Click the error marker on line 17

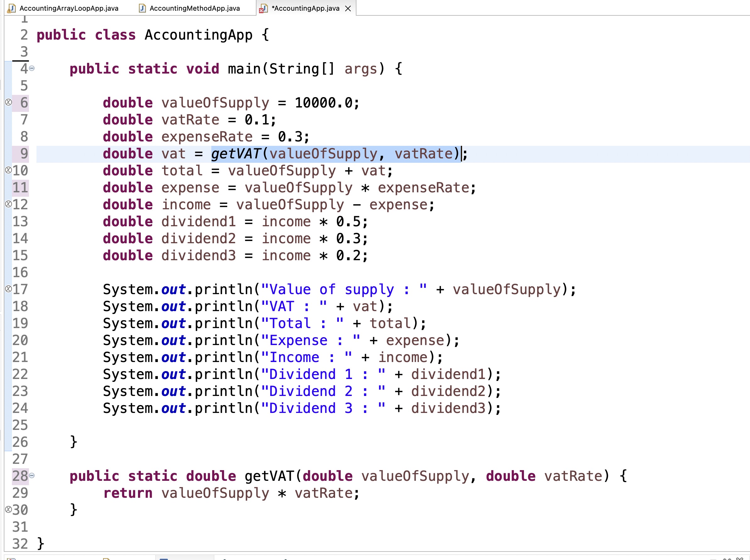pos(8,288)
